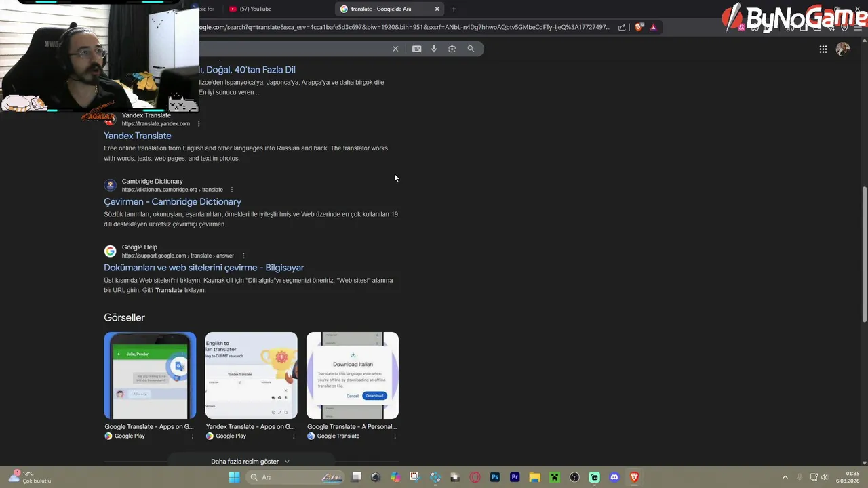Open Brave Rewards triangle icon
Viewport: 868px width, 488px height.
coord(653,27)
